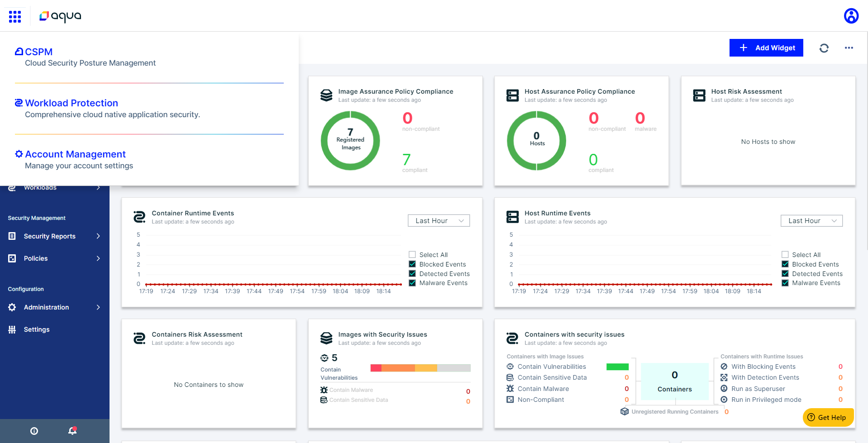Click the Containers count tile

click(674, 381)
